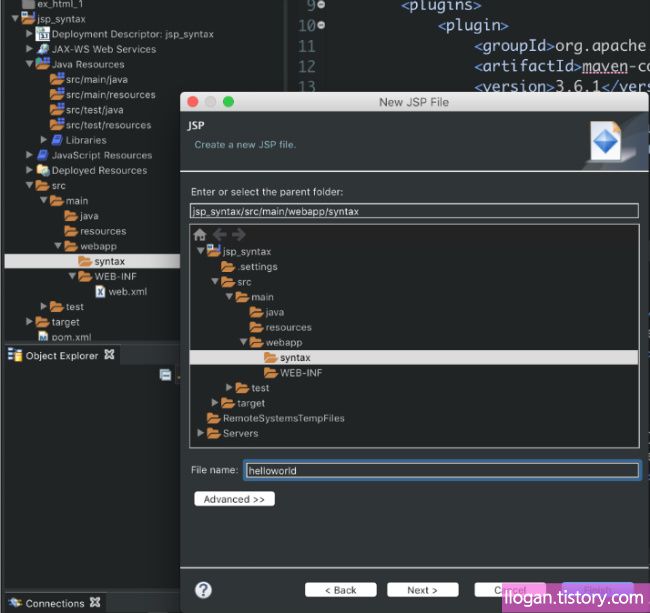The image size is (650, 613).
Task: Click the artifactId line in pom.xml editor
Action: tap(561, 66)
